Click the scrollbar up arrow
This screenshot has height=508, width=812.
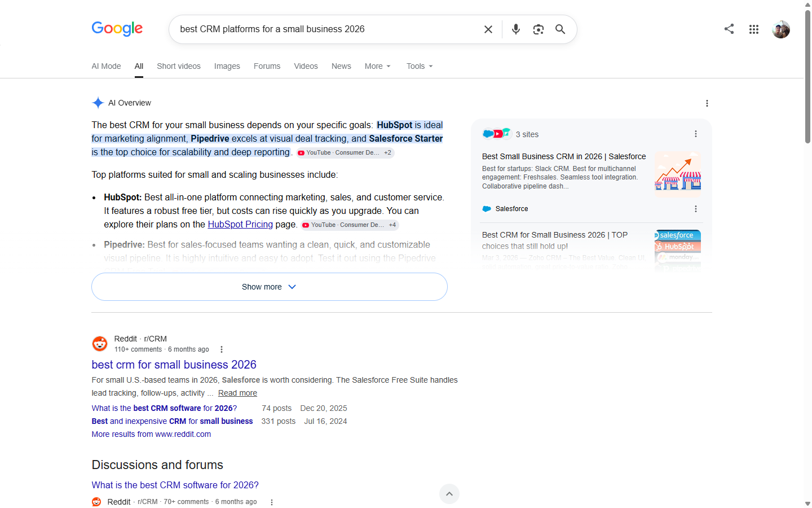[x=807, y=4]
